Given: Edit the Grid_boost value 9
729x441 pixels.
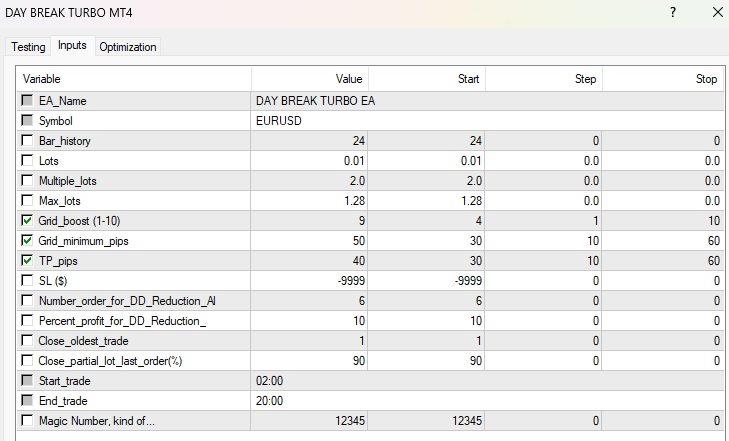Looking at the screenshot, I should (x=309, y=221).
